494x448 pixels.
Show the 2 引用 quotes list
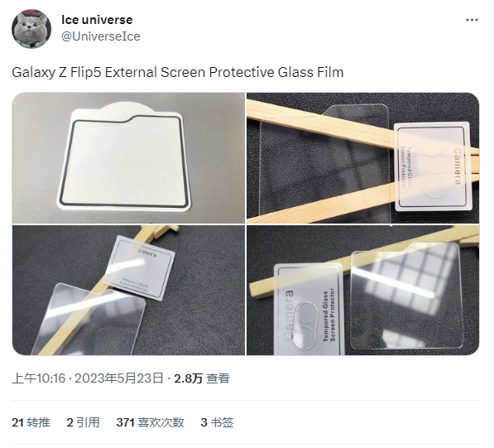coord(84,422)
